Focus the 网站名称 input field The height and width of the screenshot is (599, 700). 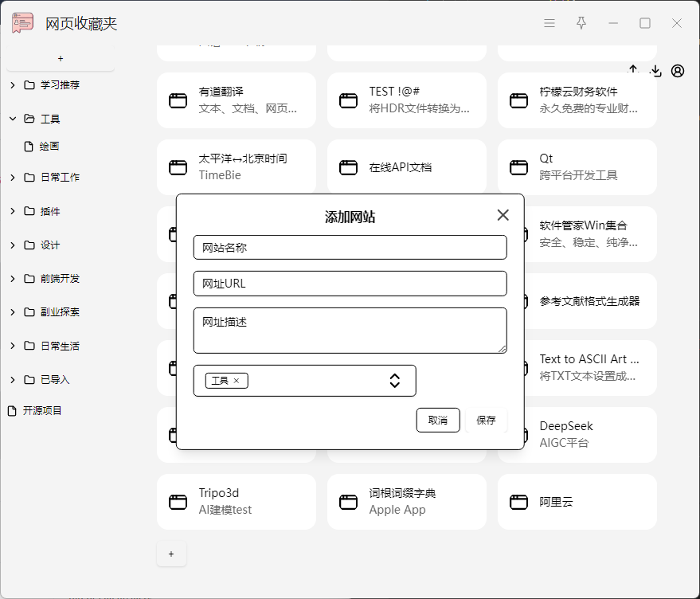tap(350, 248)
